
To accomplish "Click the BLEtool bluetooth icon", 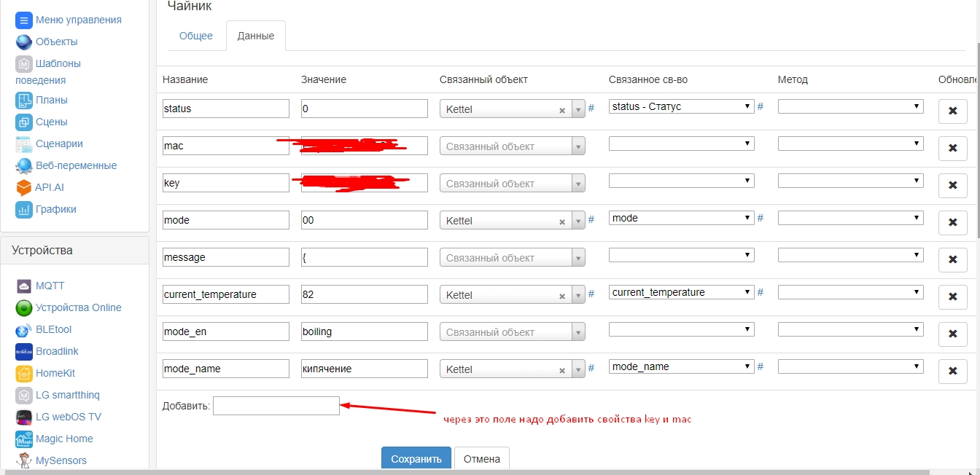I will pos(24,329).
